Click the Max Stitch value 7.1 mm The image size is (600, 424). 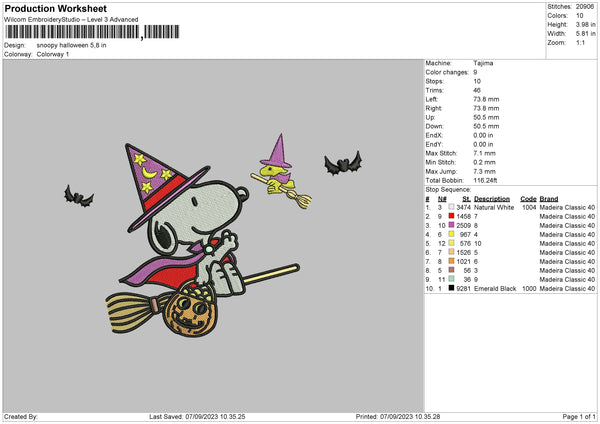(484, 153)
